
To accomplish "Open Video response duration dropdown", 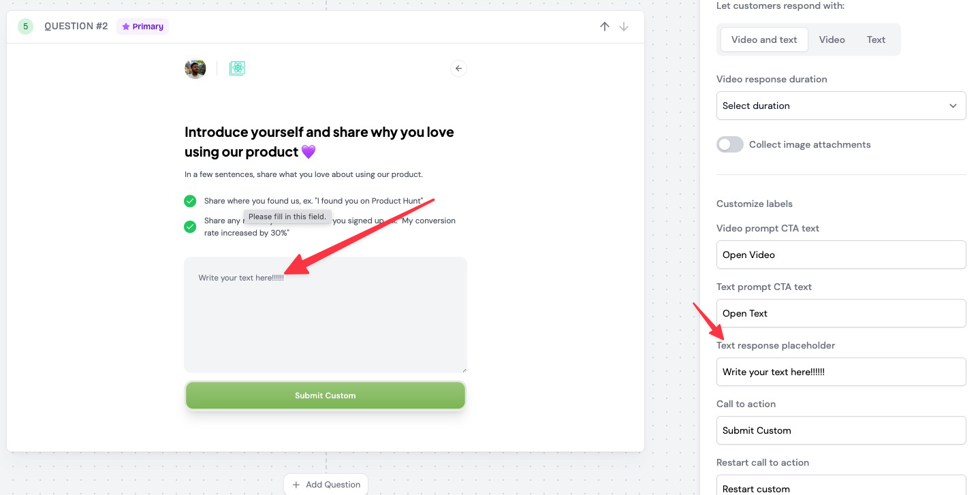I will 841,106.
